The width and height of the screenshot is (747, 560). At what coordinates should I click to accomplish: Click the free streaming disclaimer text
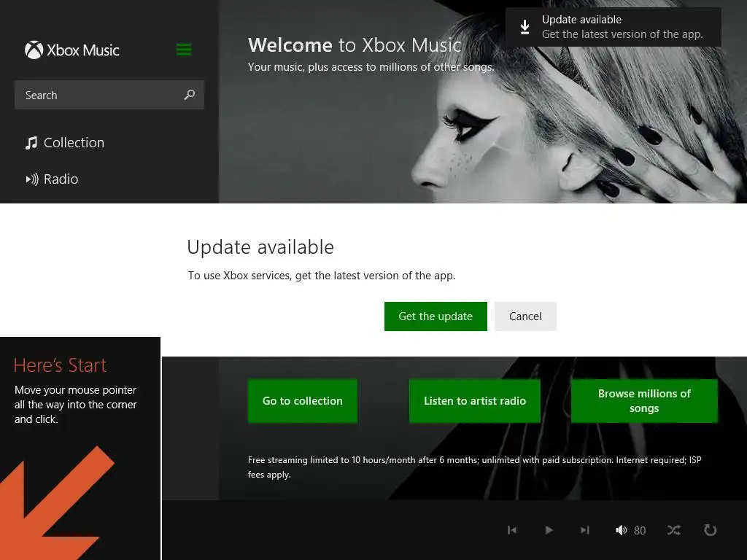tap(474, 467)
